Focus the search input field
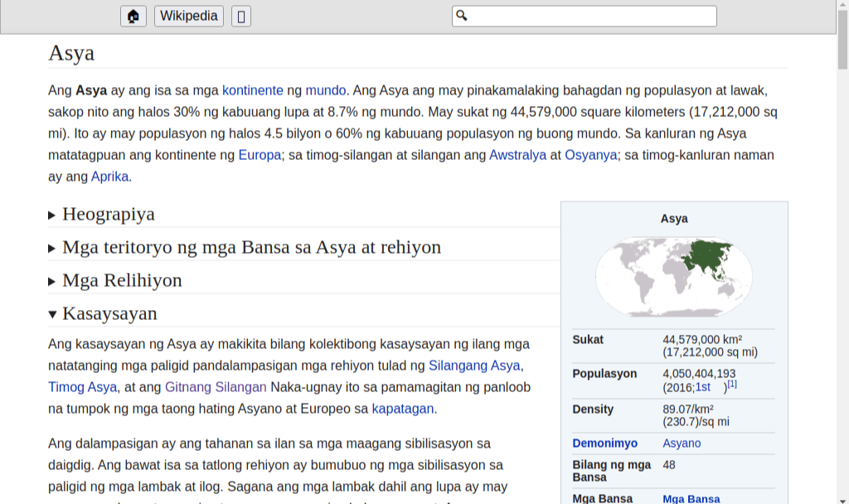The height and width of the screenshot is (504, 849). [x=592, y=16]
